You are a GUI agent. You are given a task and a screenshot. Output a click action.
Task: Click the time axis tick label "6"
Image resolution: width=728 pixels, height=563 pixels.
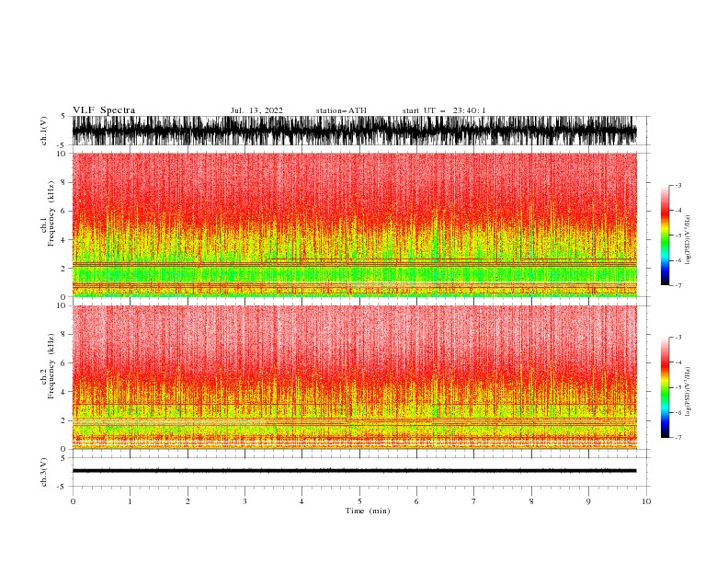tap(416, 501)
